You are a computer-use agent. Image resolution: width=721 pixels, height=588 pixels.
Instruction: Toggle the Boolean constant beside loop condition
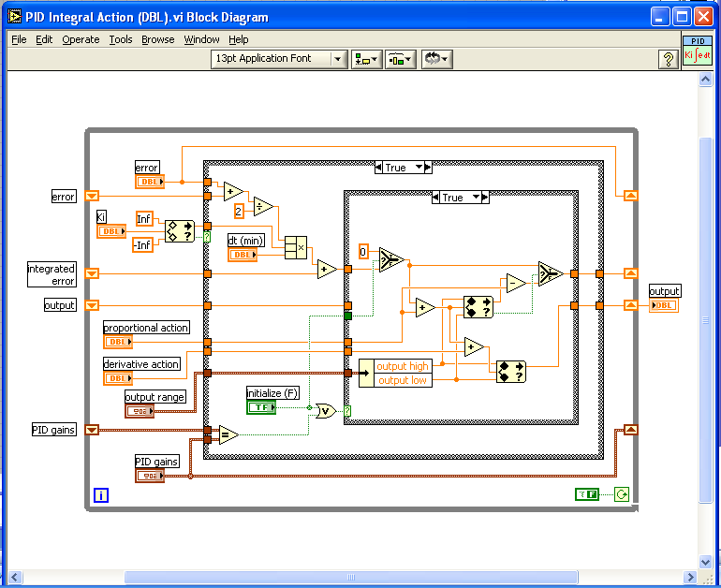(x=587, y=494)
